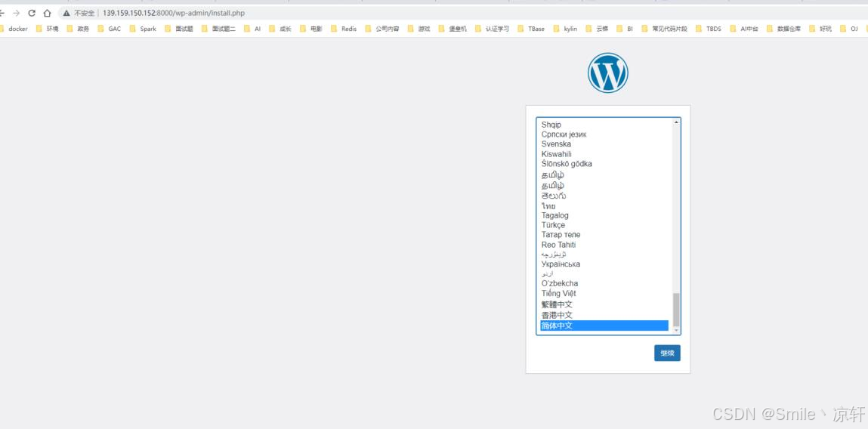868x429 pixels.
Task: Click the 继续 continue button
Action: pyautogui.click(x=667, y=353)
